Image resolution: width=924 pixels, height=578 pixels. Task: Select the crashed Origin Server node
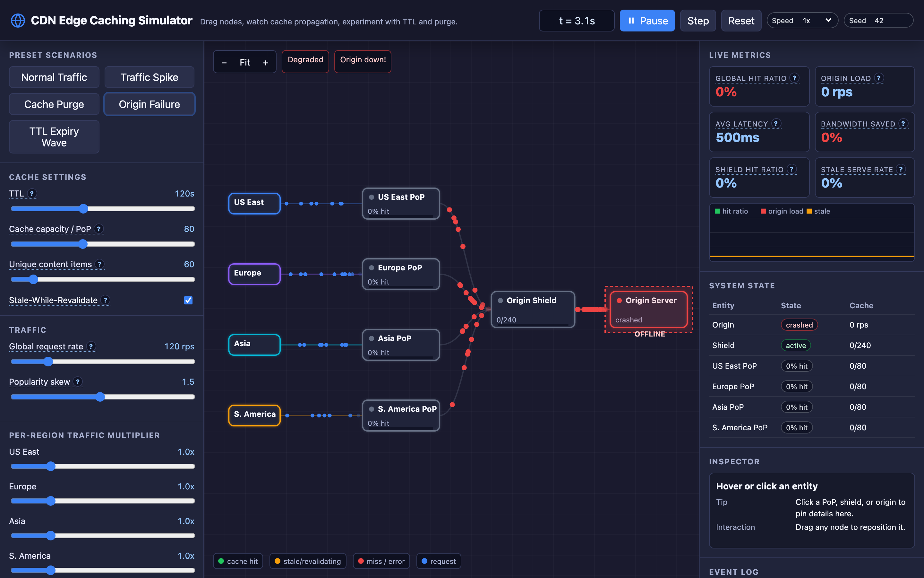point(648,309)
